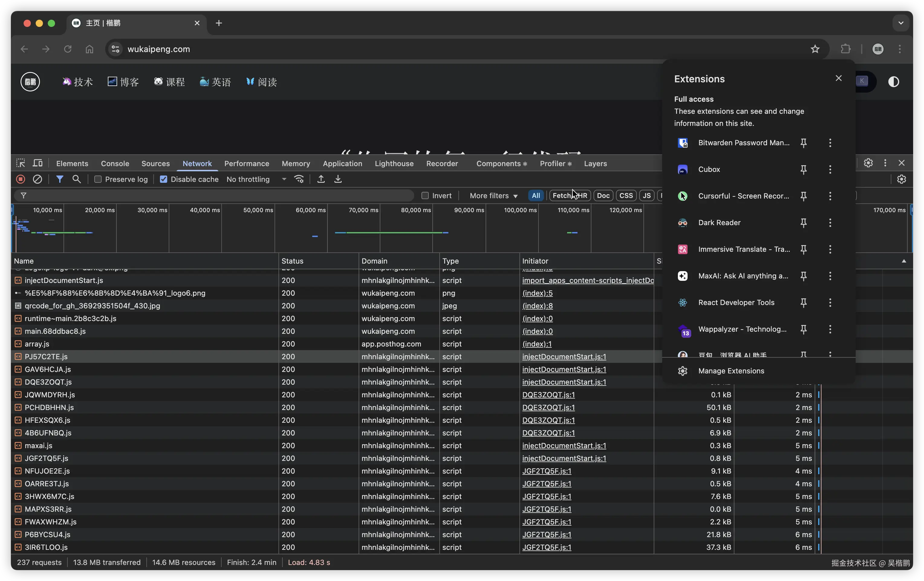Toggle the site dark mode icon
The height and width of the screenshot is (581, 924).
[893, 82]
